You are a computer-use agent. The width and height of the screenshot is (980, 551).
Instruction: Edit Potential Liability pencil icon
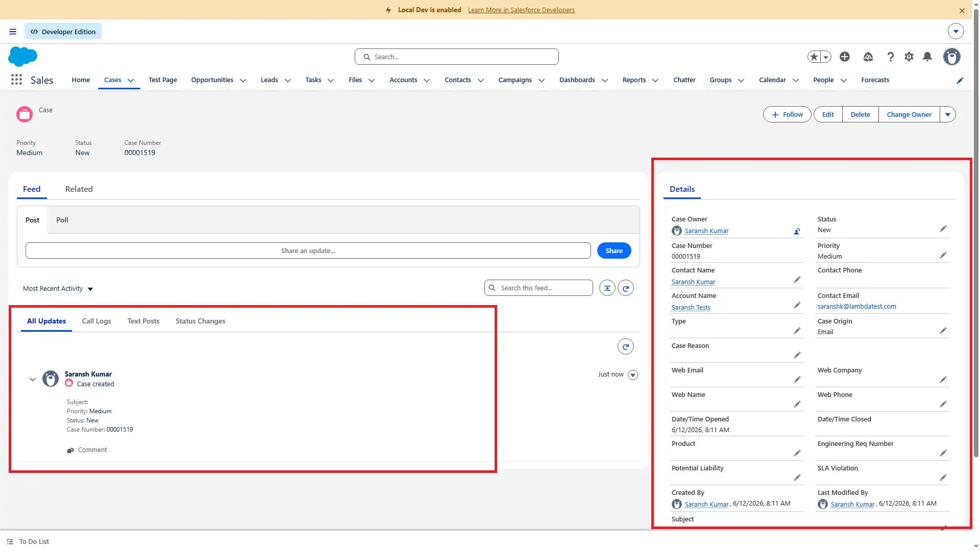pos(797,478)
